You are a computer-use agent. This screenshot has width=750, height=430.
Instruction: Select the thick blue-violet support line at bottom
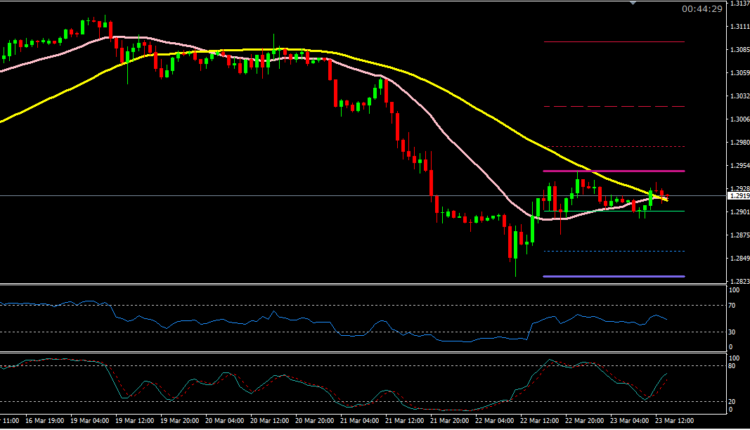click(x=598, y=276)
